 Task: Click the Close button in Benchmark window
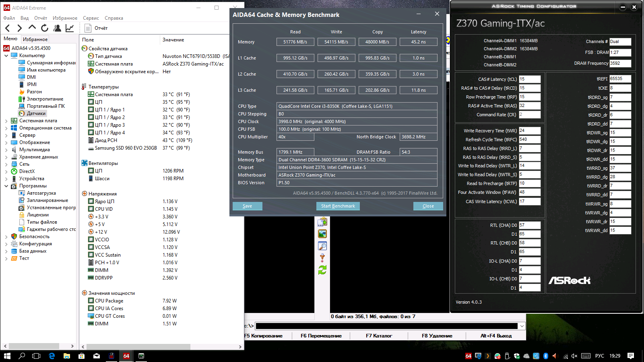point(428,206)
